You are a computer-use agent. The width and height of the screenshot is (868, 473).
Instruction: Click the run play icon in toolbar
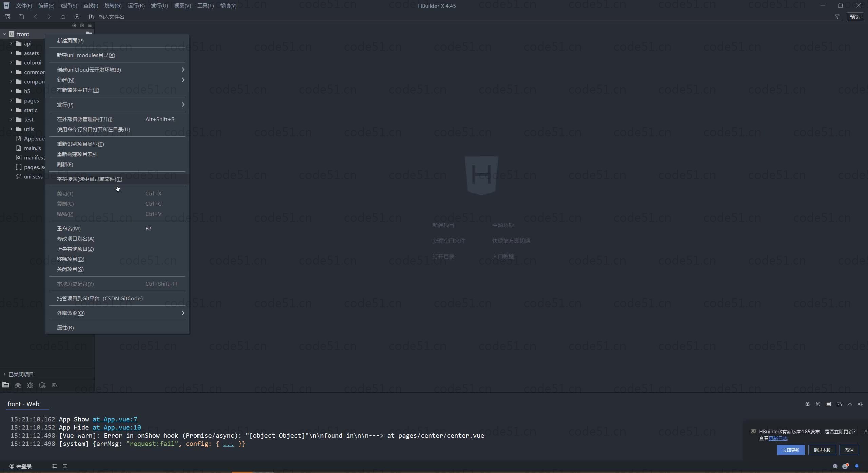(77, 17)
